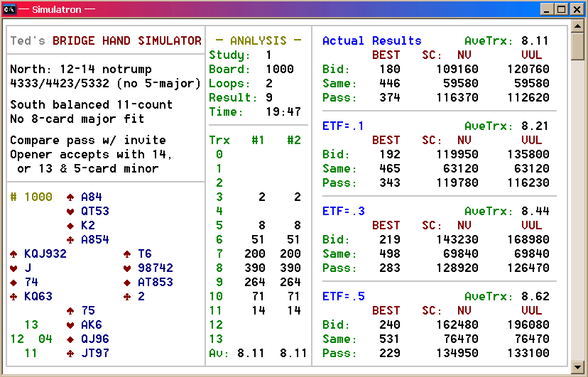Click the diamond symbol beside North's K2

pos(70,226)
